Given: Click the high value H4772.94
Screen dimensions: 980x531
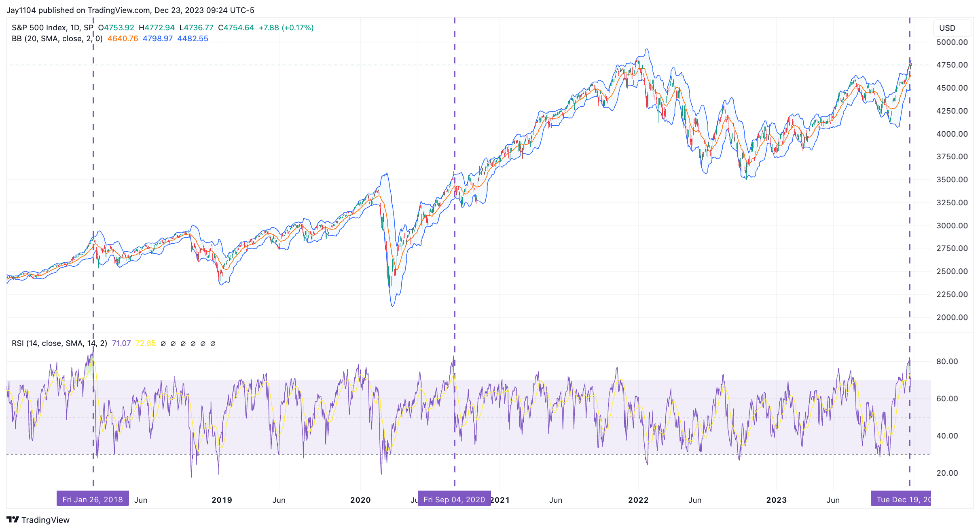Looking at the screenshot, I should 157,27.
